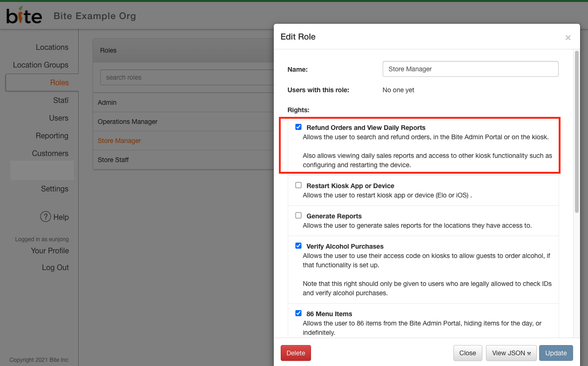Open Settings from sidebar

point(54,189)
